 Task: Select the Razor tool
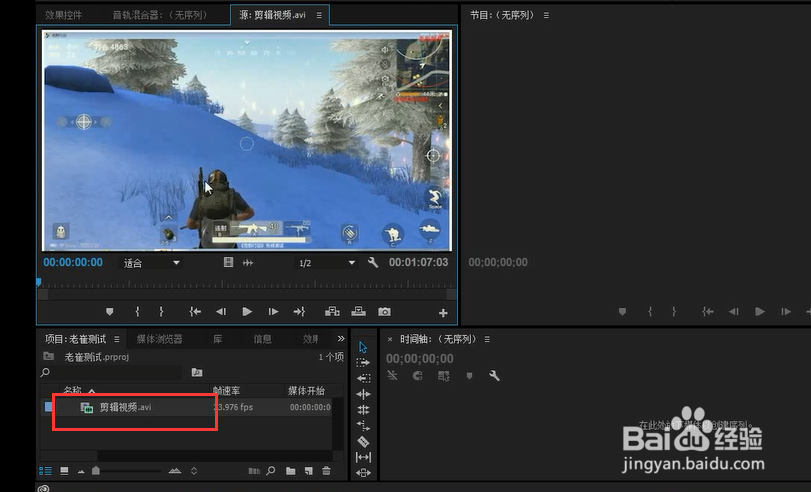363,441
